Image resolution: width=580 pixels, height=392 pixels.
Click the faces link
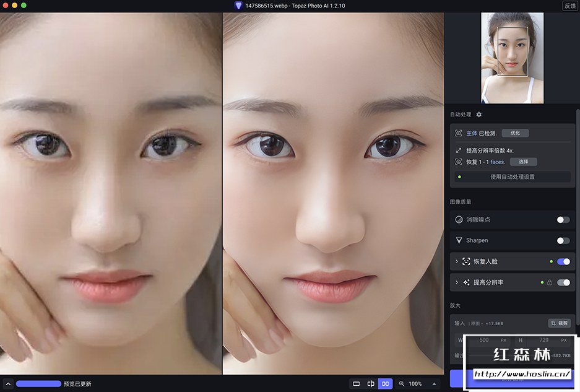(x=498, y=162)
